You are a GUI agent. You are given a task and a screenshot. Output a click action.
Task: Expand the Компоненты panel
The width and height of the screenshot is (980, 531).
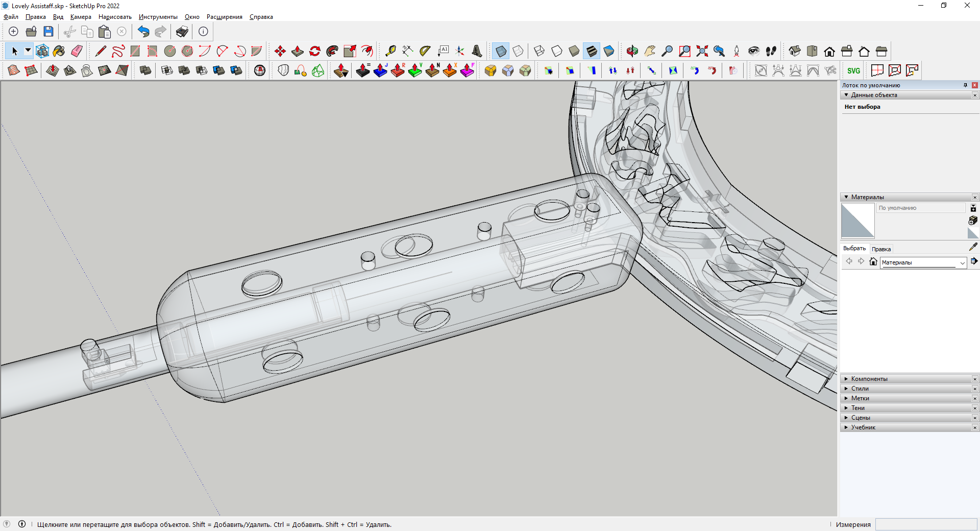pyautogui.click(x=869, y=379)
